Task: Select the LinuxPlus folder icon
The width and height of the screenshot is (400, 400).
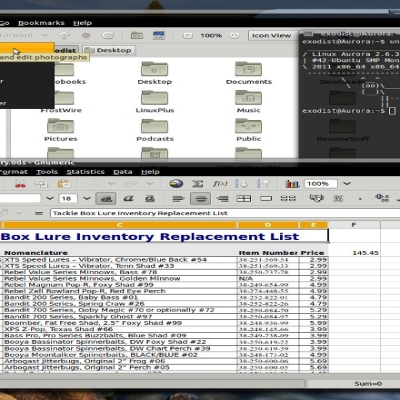Action: 155,101
